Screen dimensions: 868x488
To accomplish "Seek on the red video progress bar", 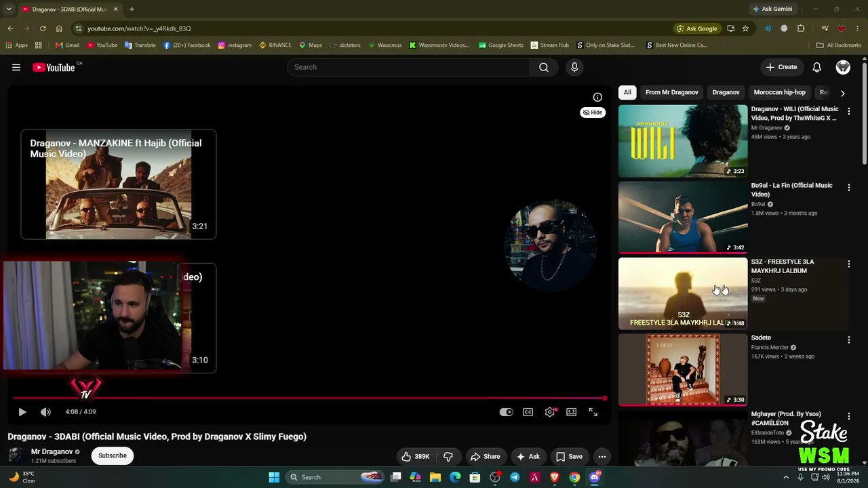I will pos(309,398).
